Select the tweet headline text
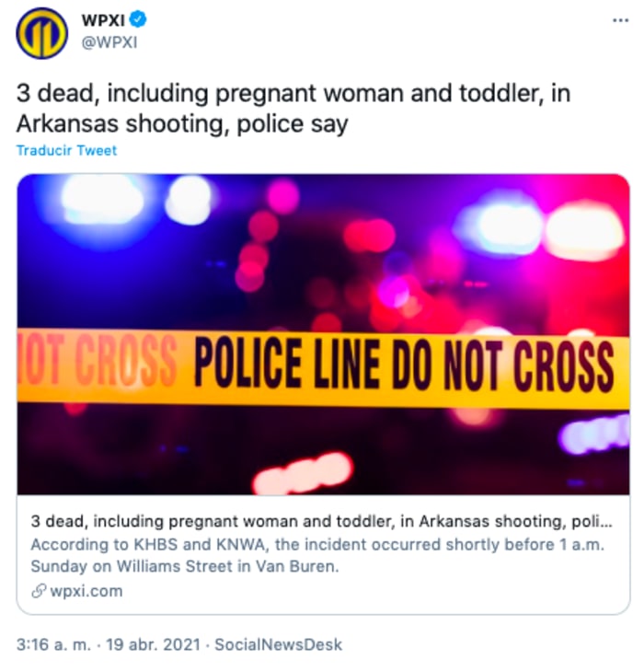Screen dimensions: 644x672 [293, 109]
